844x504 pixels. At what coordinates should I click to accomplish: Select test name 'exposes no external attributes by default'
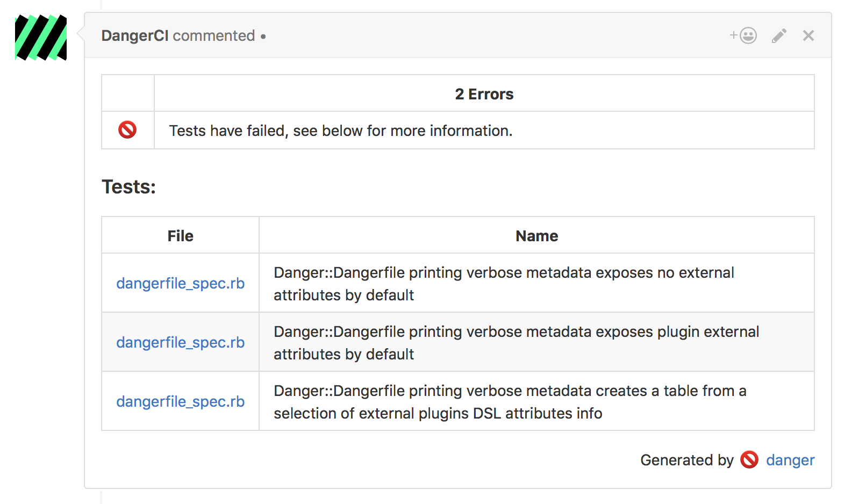pos(504,284)
